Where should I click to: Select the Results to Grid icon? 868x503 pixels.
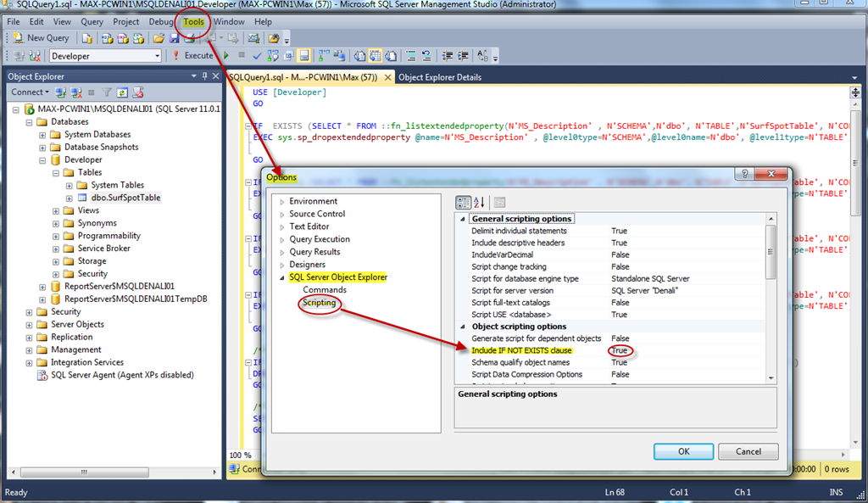pyautogui.click(x=376, y=55)
